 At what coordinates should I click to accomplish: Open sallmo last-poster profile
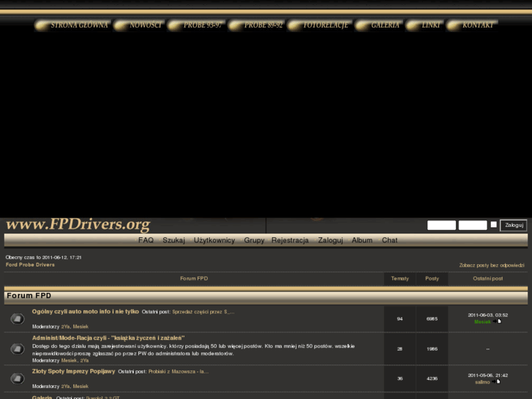482,382
